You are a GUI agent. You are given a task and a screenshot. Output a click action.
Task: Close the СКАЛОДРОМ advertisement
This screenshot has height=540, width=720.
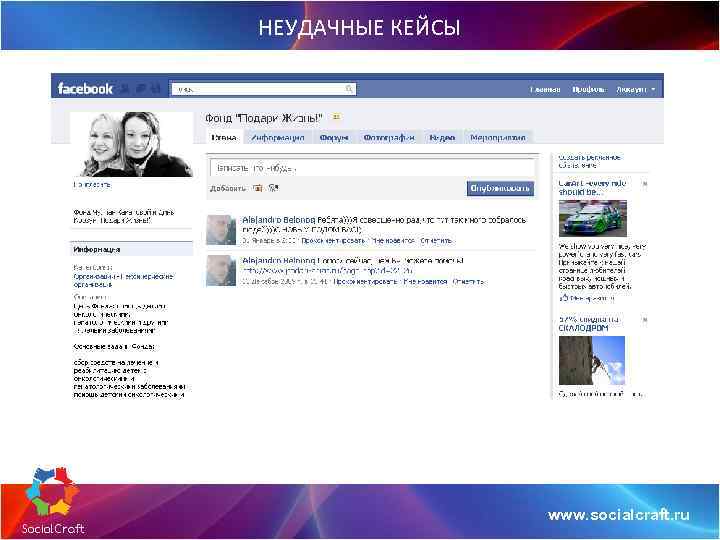(x=644, y=319)
